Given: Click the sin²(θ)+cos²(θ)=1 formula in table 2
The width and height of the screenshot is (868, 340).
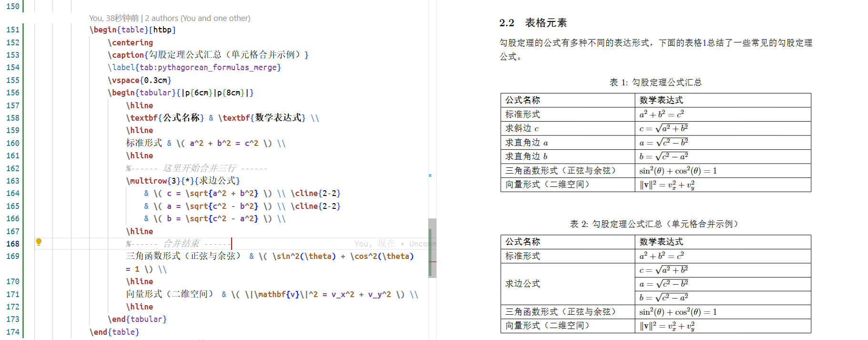Looking at the screenshot, I should (x=678, y=312).
